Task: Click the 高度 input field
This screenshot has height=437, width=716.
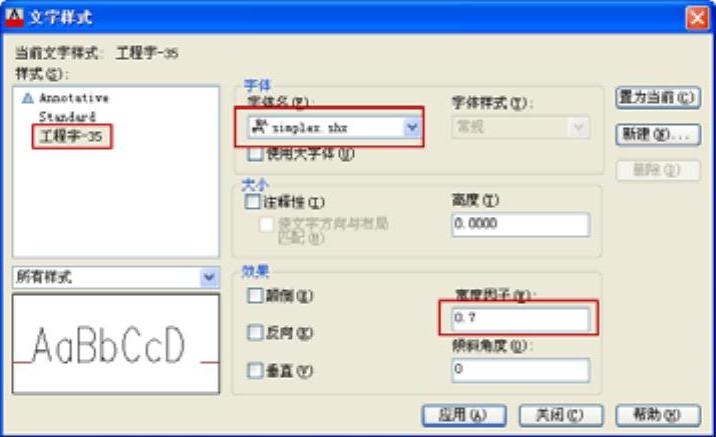Action: [520, 224]
